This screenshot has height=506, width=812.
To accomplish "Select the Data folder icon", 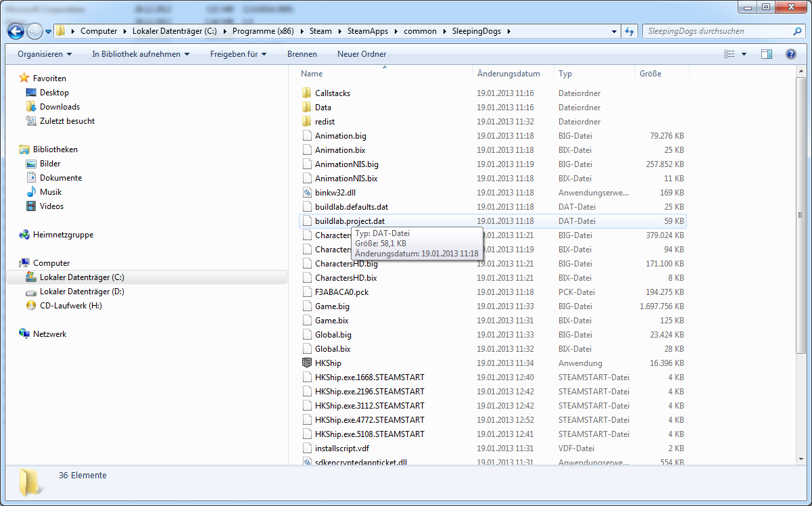I will [307, 108].
